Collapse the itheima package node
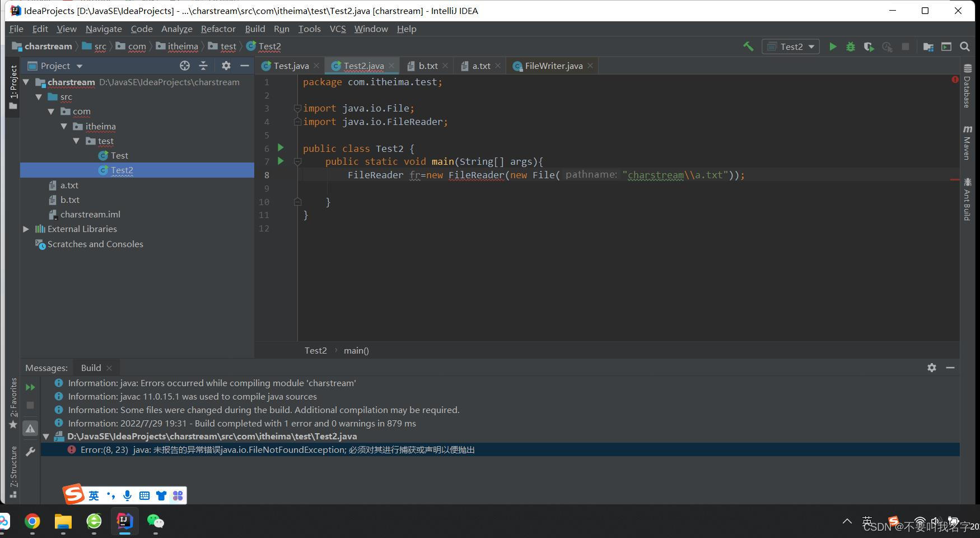The width and height of the screenshot is (980, 538). [x=64, y=126]
